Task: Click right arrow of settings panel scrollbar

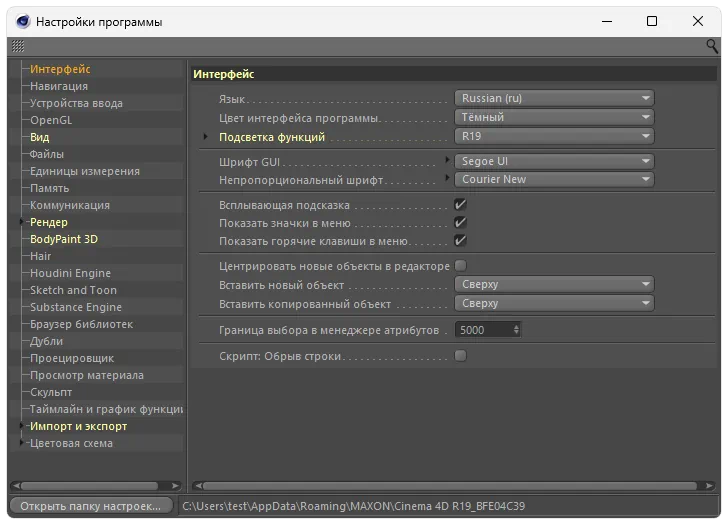Action: pyautogui.click(x=709, y=486)
